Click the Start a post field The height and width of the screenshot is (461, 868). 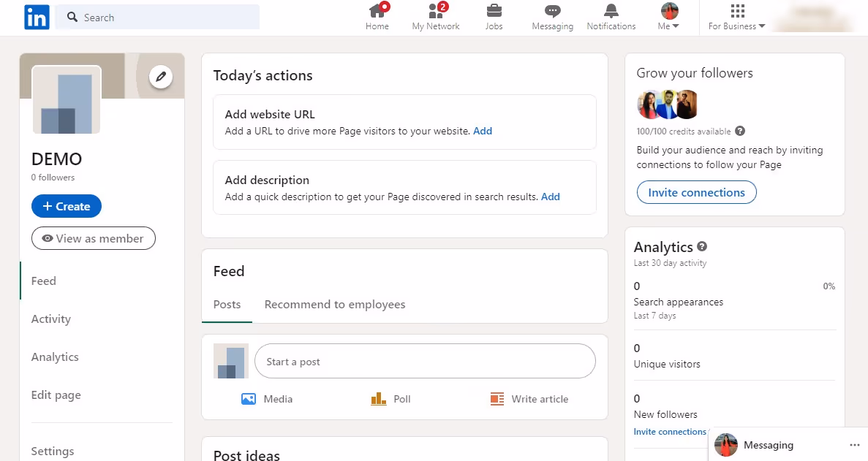[x=425, y=360]
